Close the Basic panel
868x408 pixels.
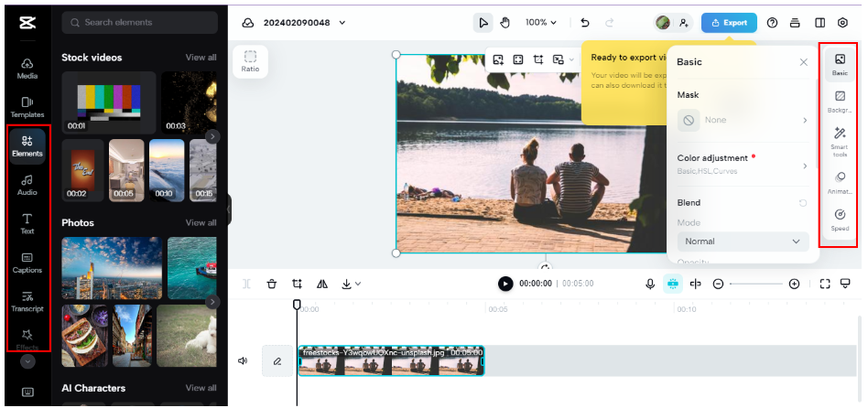804,62
